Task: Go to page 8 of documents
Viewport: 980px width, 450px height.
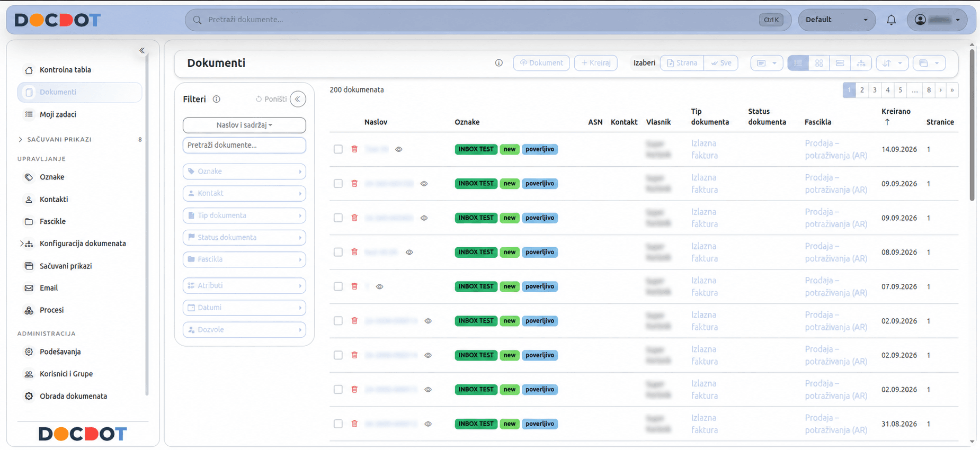Action: tap(929, 91)
